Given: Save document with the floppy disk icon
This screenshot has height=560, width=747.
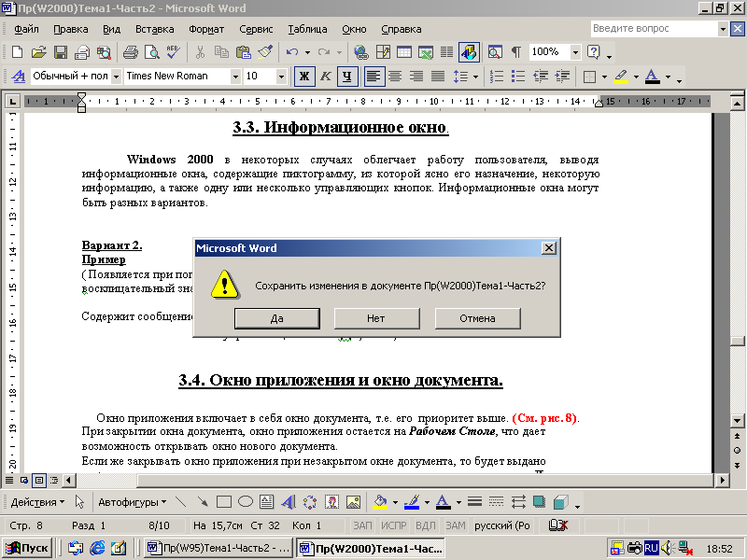Looking at the screenshot, I should tap(61, 52).
